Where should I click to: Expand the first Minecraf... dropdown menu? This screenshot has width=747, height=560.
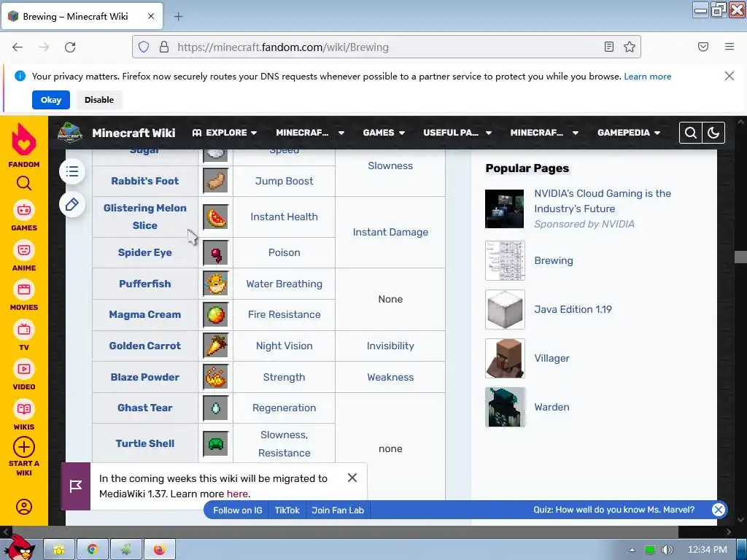310,133
